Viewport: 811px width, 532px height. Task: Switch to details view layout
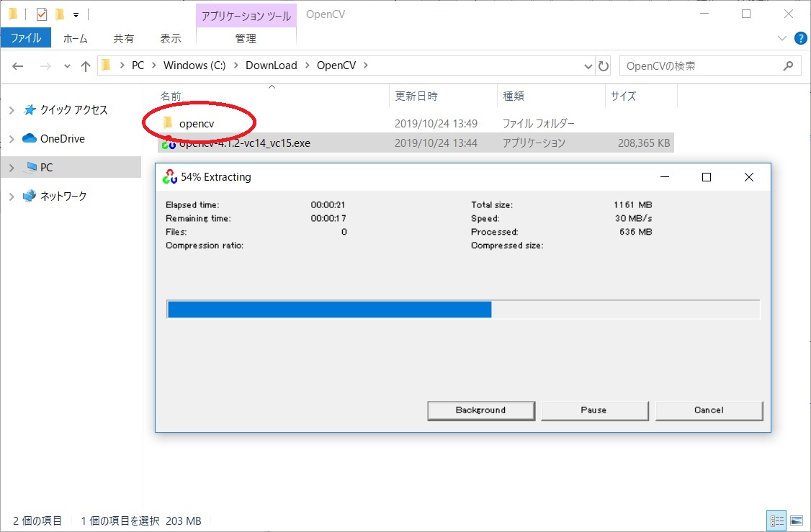776,520
